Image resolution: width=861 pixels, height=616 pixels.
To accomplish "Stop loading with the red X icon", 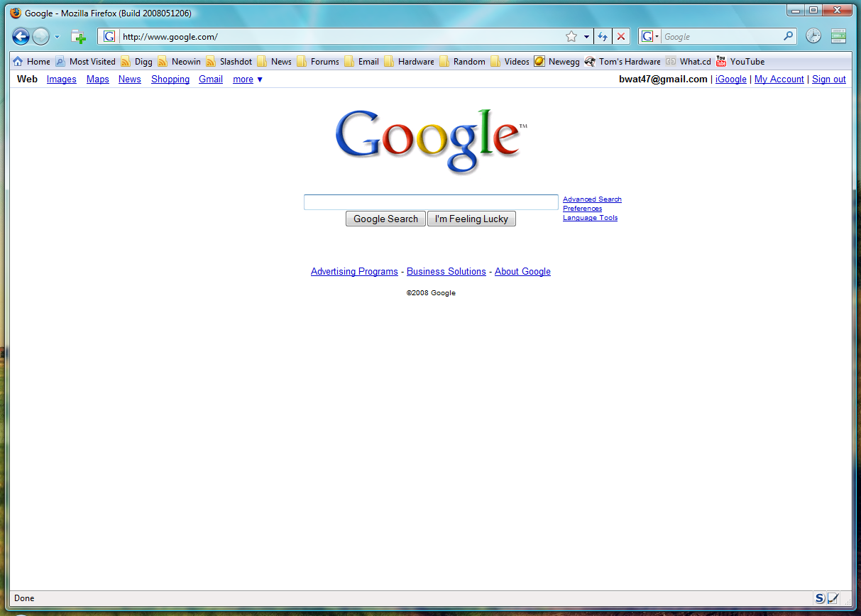I will click(x=621, y=37).
